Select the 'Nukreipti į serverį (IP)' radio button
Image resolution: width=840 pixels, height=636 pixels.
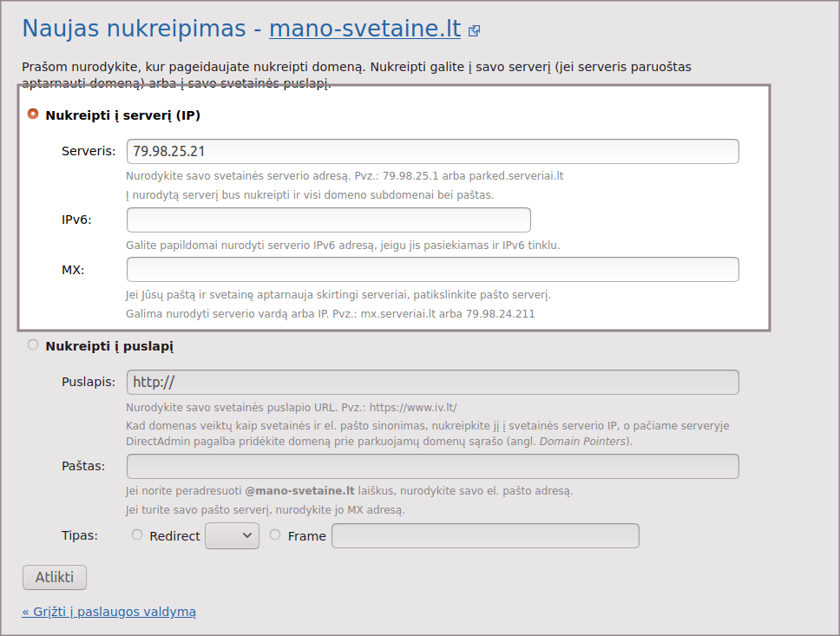33,114
